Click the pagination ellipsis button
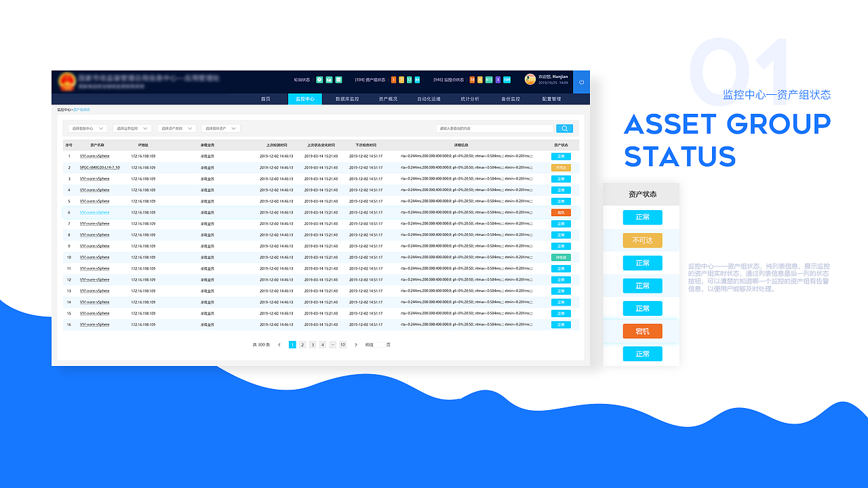This screenshot has width=868, height=488. 332,345
